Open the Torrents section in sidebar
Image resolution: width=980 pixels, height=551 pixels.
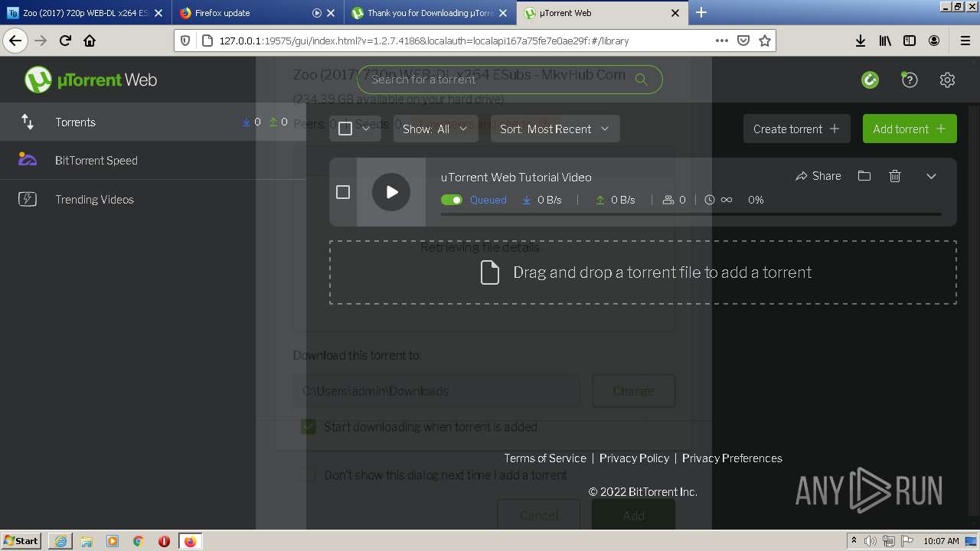[153, 122]
